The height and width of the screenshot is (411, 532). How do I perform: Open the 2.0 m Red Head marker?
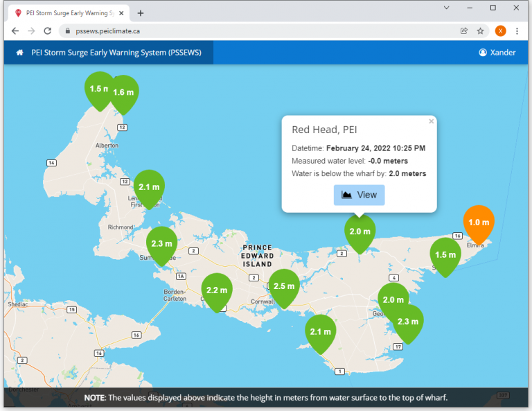pyautogui.click(x=360, y=231)
